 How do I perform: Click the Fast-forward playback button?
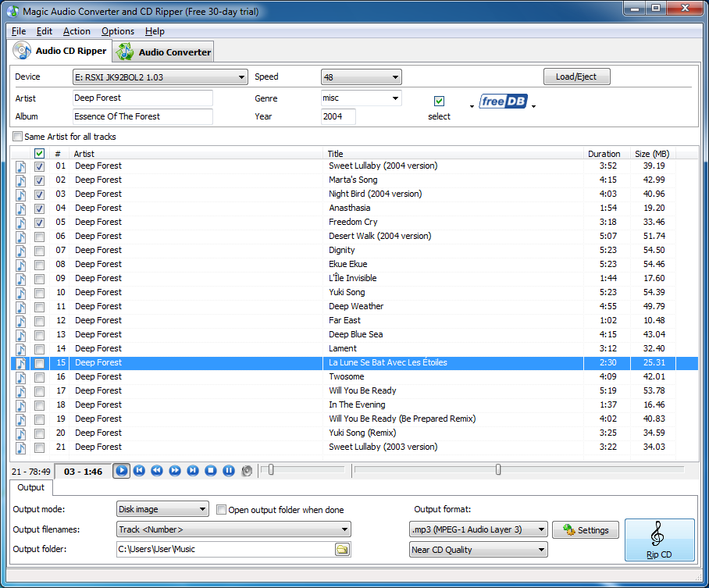coord(175,471)
